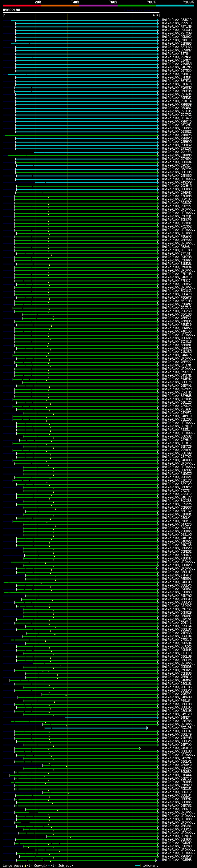Viewport: 197px width, 868px height.
Task: Click label UniRef100_P48155
Action: point(177,331)
